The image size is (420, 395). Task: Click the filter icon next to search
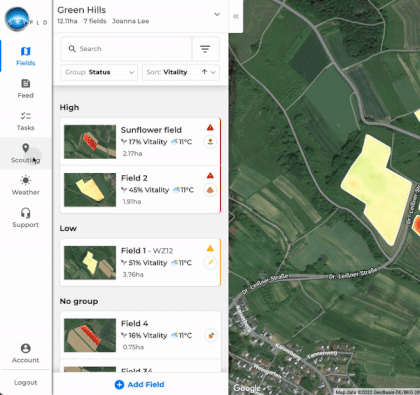[x=205, y=49]
